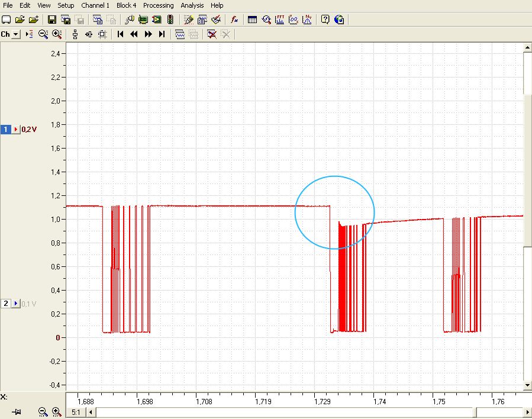The image size is (532, 419).
Task: Click the pushpin lock icon
Action: pos(17,412)
